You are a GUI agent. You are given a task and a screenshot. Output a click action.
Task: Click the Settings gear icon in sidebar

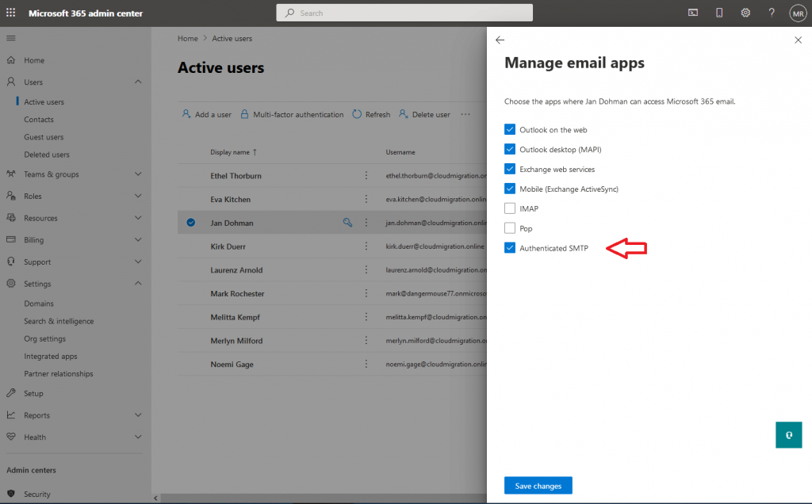click(x=11, y=284)
